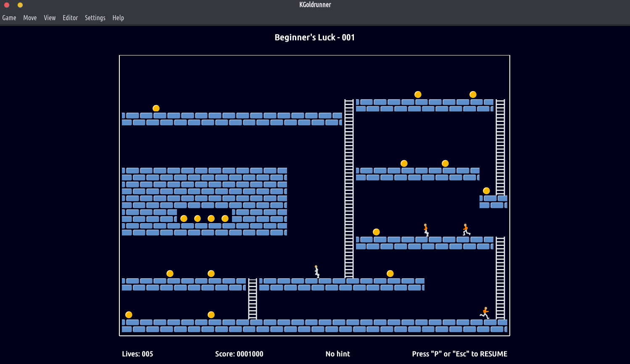This screenshot has height=364, width=630.
Task: Click the white hero runner figure
Action: point(317,272)
